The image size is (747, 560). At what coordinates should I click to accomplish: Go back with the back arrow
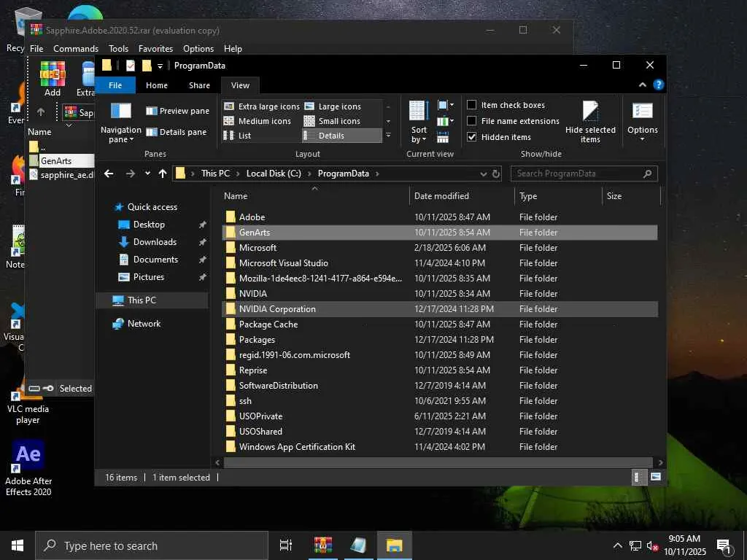(x=109, y=174)
